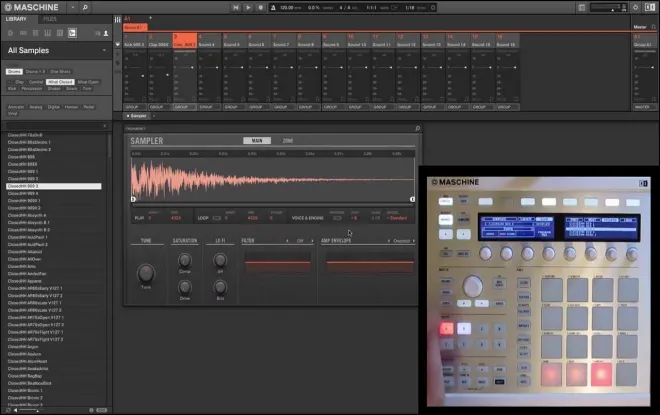
Task: Select the Projects file type icon in Library
Action: click(x=11, y=33)
